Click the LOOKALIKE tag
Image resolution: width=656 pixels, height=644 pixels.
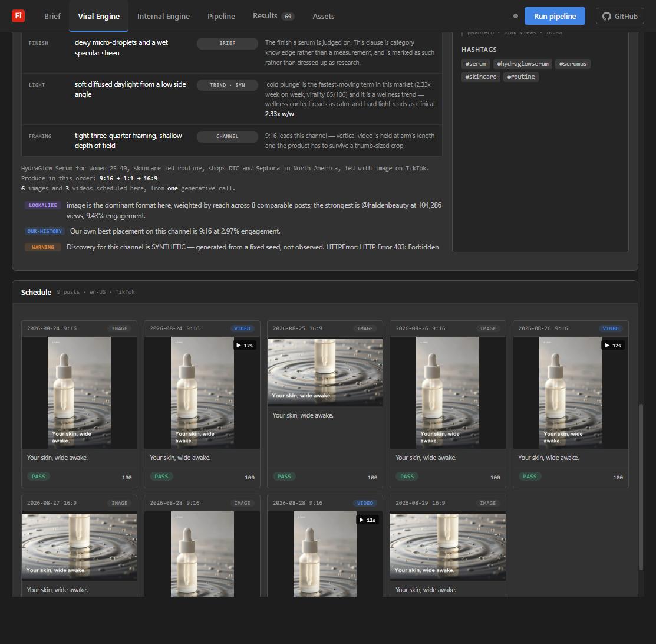pyautogui.click(x=43, y=206)
